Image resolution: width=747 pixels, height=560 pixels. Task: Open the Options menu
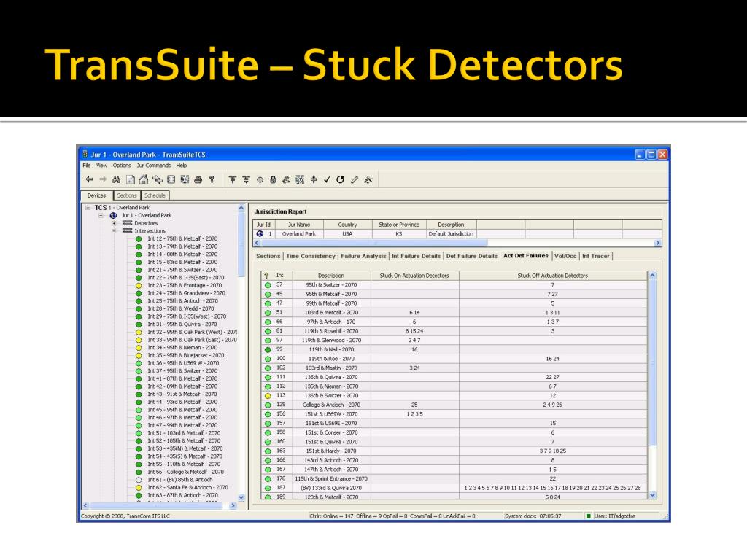[122, 166]
